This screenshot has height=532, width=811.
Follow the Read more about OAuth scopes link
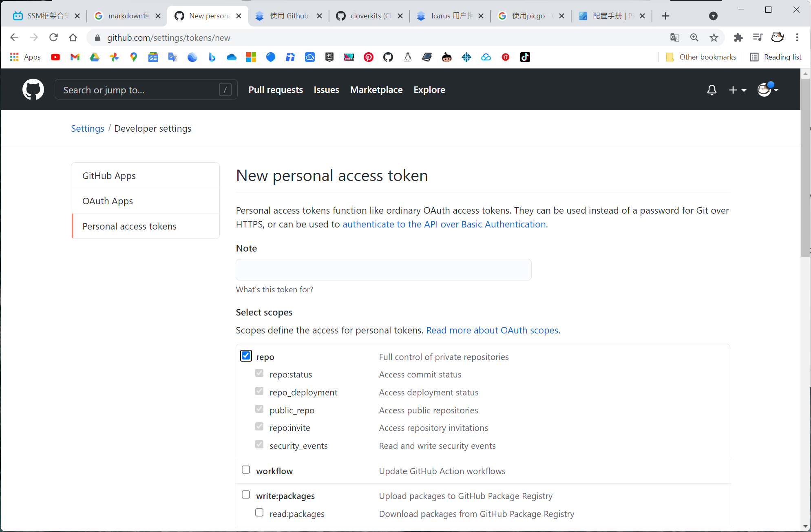[x=493, y=330]
